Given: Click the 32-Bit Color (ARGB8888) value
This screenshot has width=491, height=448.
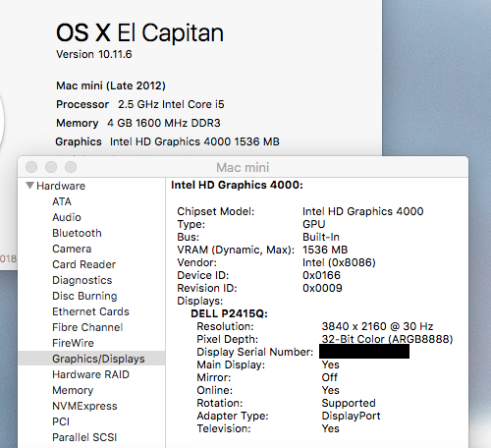Looking at the screenshot, I should pos(387,339).
